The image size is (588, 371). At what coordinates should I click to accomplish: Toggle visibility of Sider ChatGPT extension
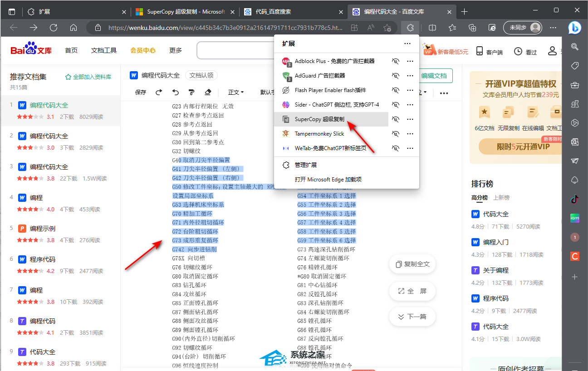[396, 104]
